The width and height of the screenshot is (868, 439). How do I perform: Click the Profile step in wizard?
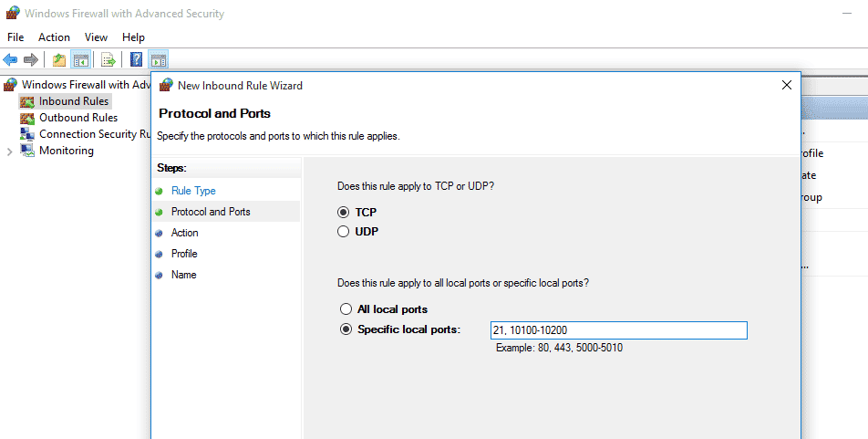click(184, 254)
